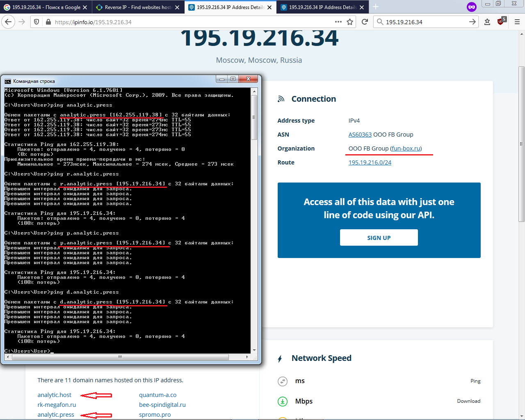Viewport: 525px width, 420px height.
Task: Click the private browsing mask icon
Action: tap(471, 7)
